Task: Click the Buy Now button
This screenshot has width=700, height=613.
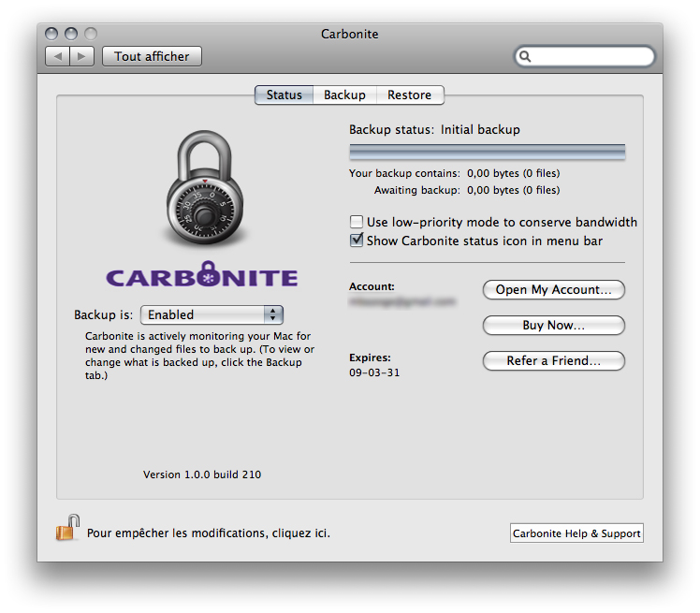Action: (x=554, y=325)
